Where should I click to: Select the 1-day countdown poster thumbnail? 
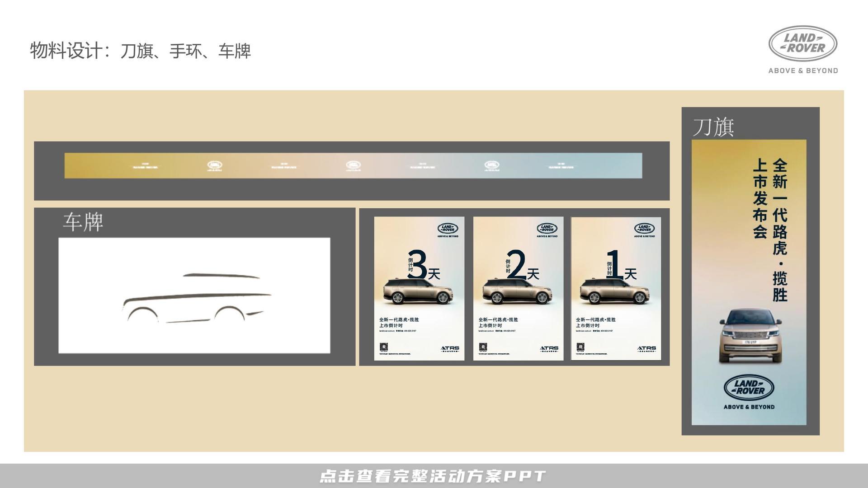616,289
